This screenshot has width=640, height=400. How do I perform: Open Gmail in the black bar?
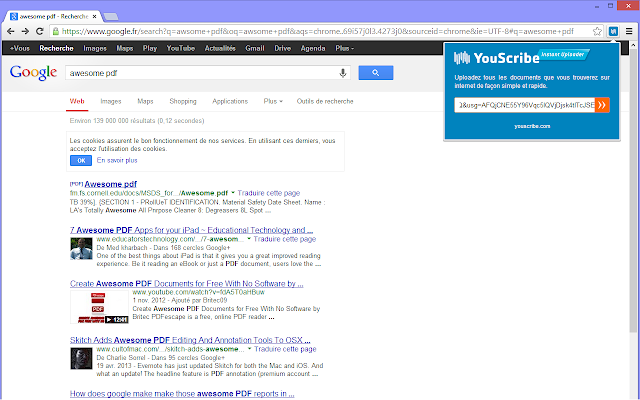point(255,48)
